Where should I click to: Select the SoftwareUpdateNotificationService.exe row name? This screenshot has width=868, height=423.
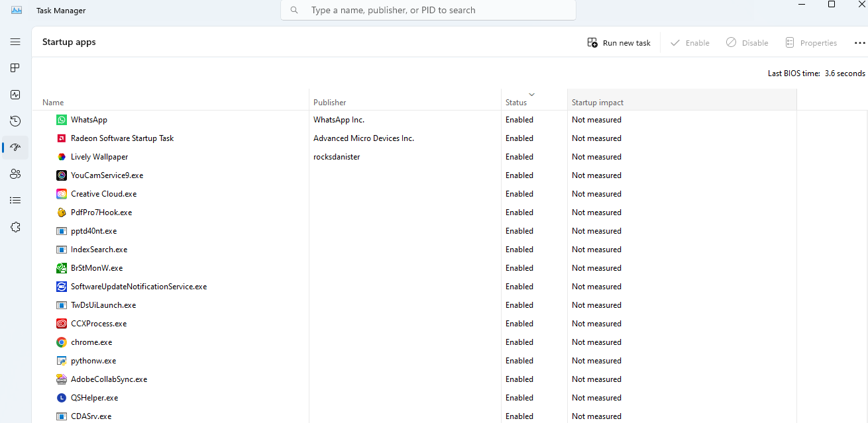[138, 287]
